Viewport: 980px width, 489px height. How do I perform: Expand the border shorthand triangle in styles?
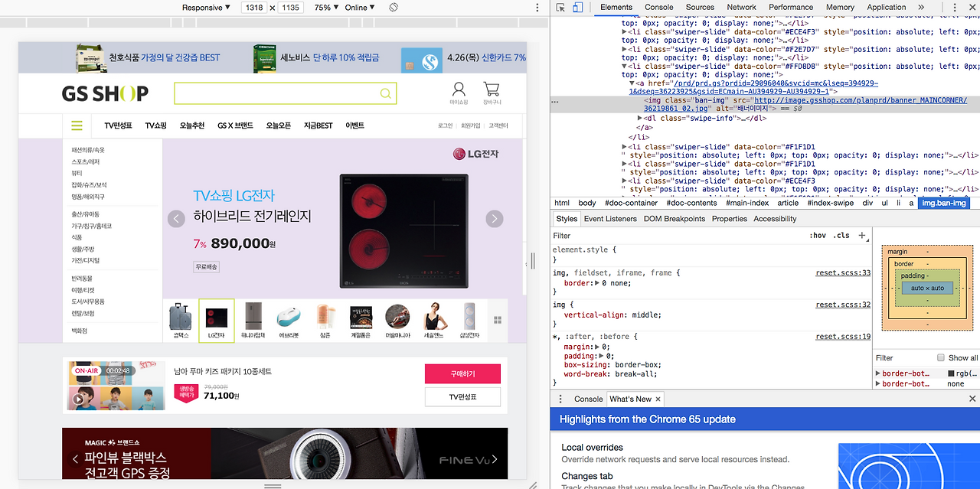(596, 283)
